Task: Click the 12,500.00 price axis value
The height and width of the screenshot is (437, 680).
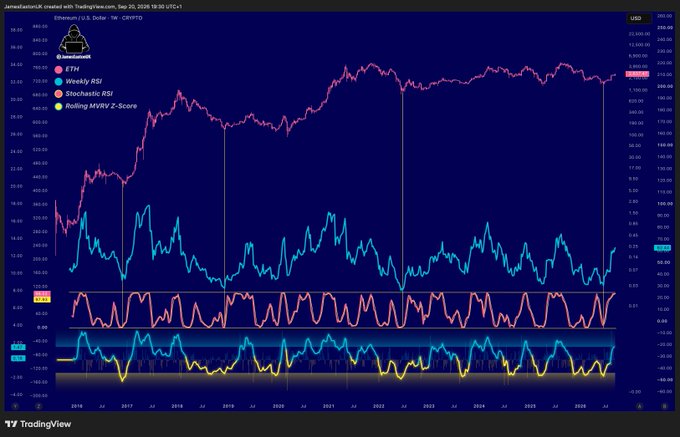Action: pyautogui.click(x=640, y=45)
